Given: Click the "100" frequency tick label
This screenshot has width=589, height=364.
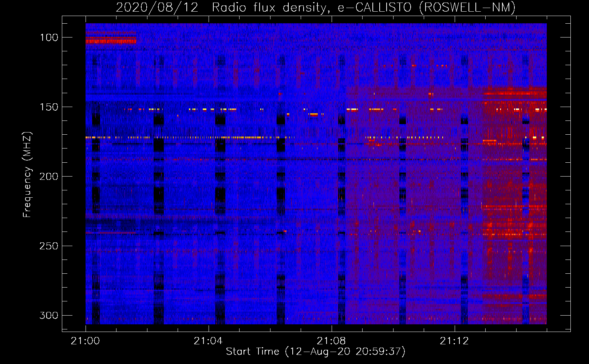Looking at the screenshot, I should pos(49,37).
